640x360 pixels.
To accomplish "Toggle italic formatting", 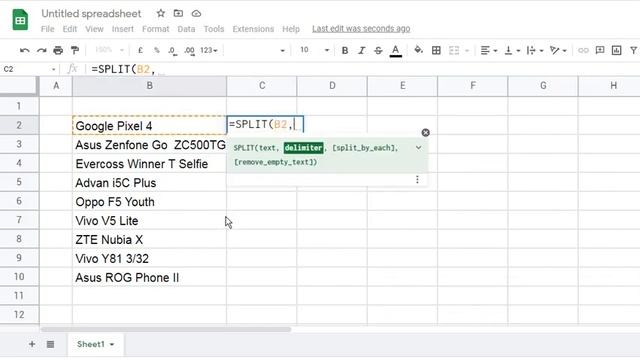I will (x=361, y=50).
